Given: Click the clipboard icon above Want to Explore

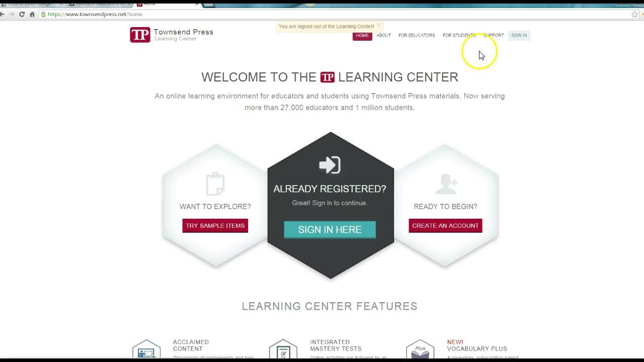Looking at the screenshot, I should (215, 184).
